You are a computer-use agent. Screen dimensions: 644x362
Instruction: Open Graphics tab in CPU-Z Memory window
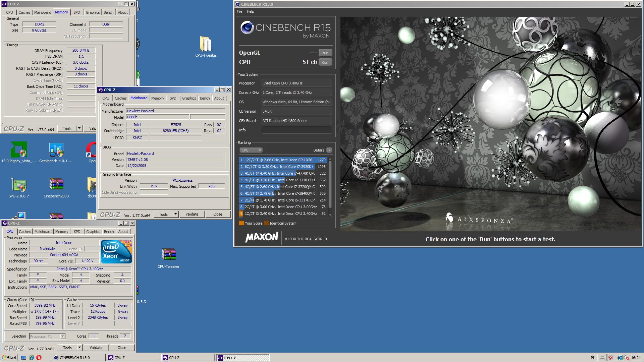(93, 12)
